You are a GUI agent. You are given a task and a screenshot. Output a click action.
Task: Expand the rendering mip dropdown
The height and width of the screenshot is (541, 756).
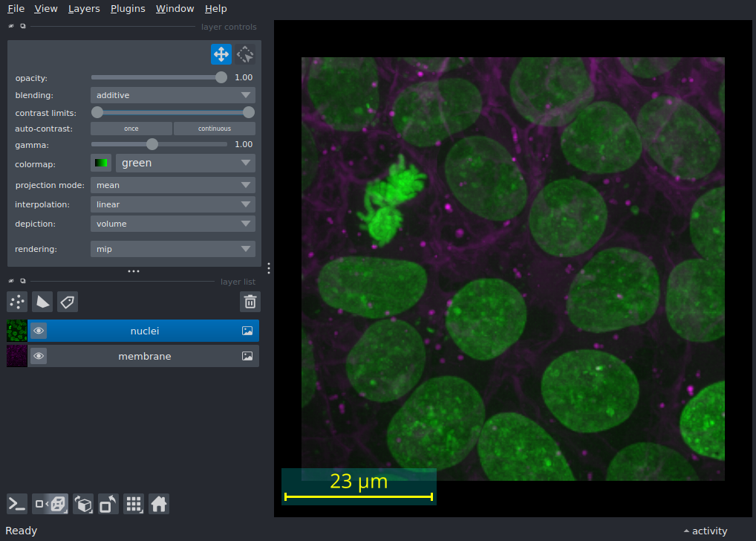point(172,249)
